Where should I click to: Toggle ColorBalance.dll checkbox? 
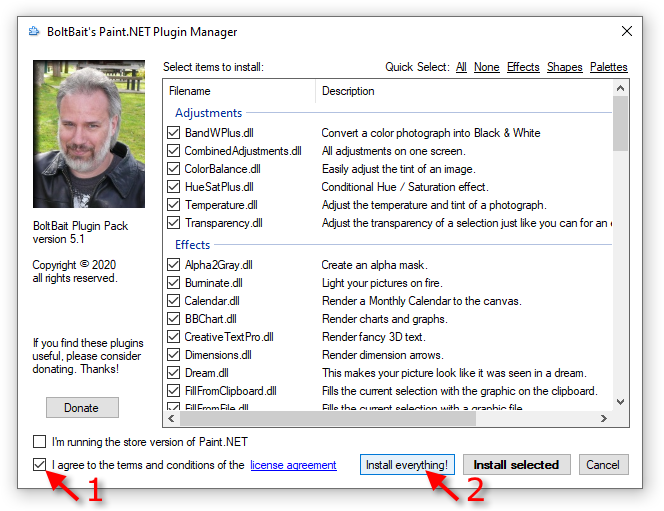click(173, 169)
